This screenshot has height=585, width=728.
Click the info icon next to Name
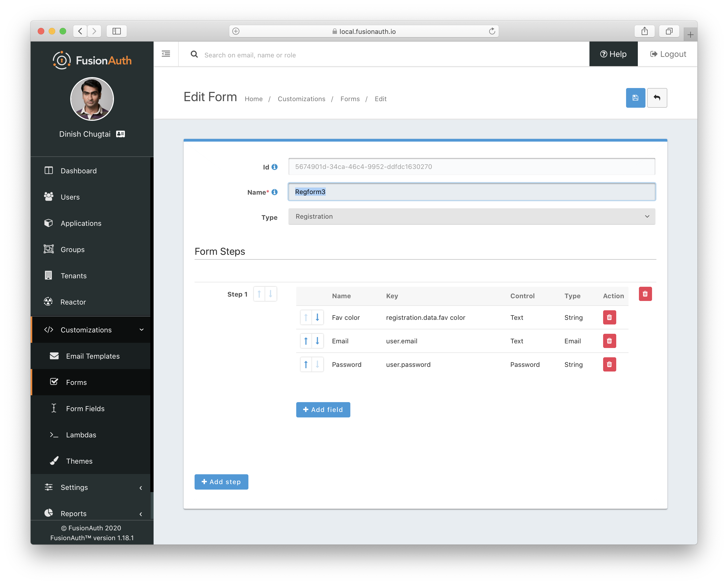(274, 192)
